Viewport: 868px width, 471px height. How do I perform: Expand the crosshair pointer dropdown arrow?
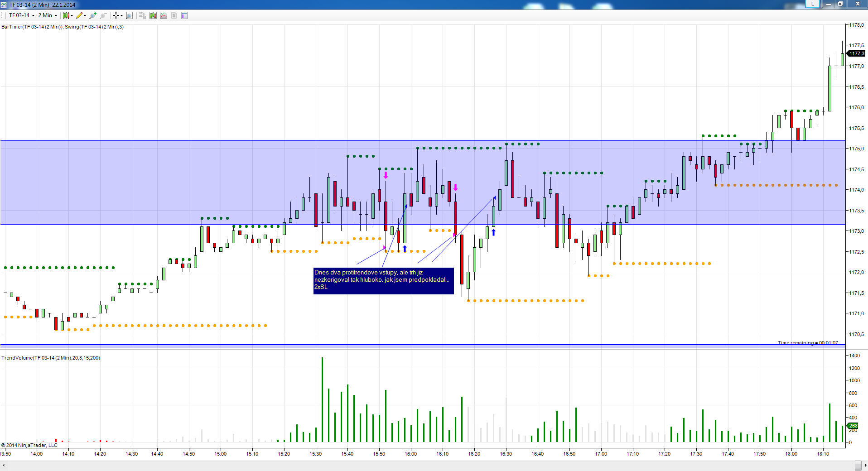tap(121, 15)
